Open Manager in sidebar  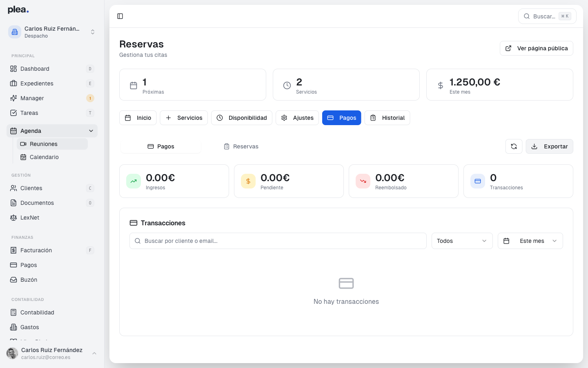(x=52, y=98)
